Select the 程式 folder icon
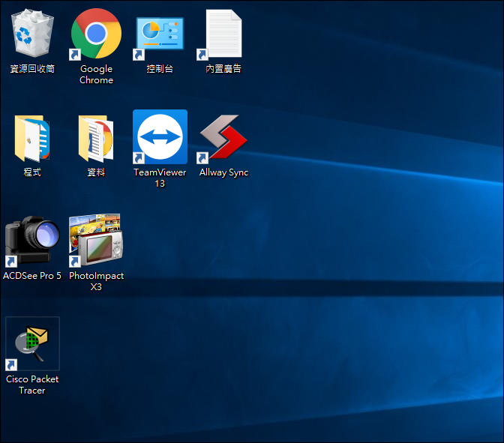Viewport: 504px width, 443px height. (x=32, y=139)
